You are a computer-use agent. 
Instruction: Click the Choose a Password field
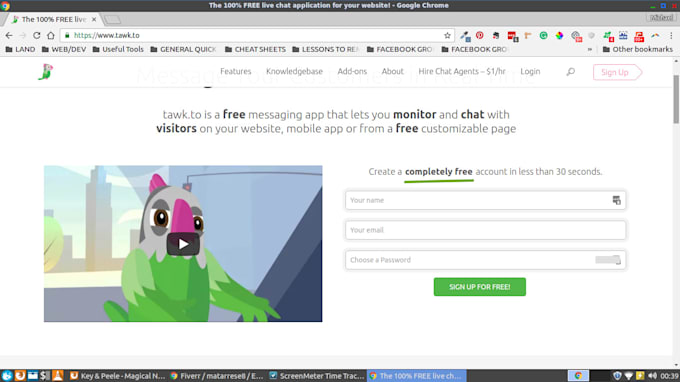pyautogui.click(x=485, y=260)
